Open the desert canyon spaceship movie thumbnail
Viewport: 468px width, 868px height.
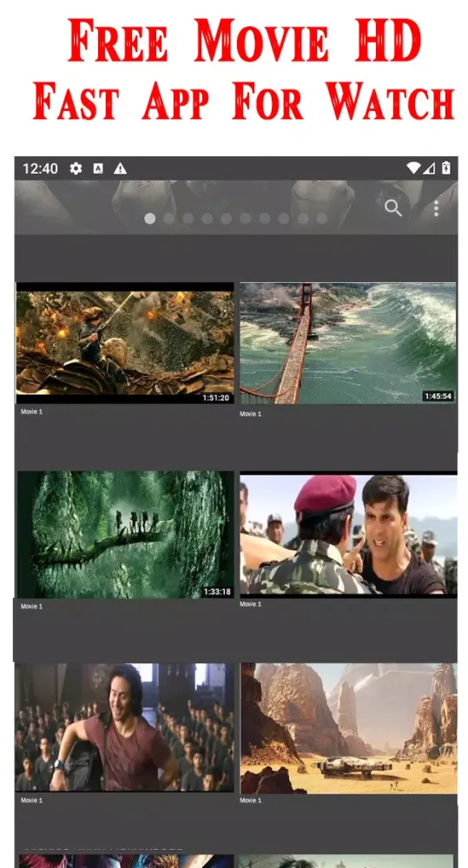pyautogui.click(x=348, y=728)
